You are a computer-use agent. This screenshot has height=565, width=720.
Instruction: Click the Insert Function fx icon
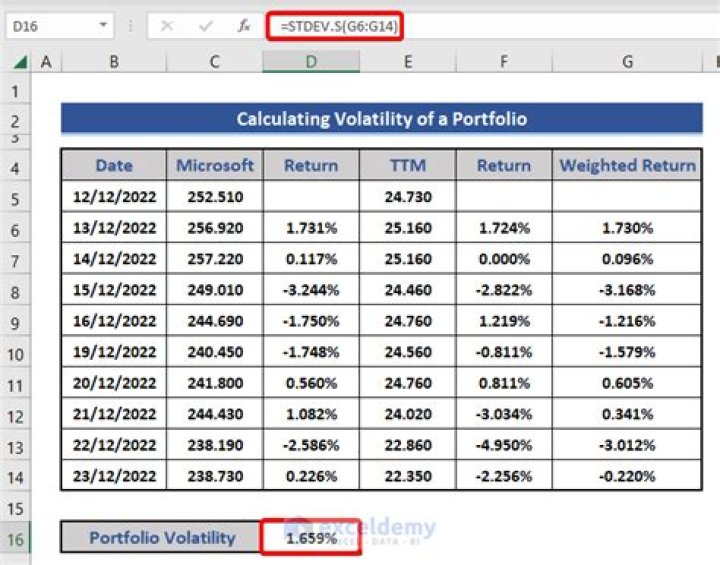(x=243, y=27)
